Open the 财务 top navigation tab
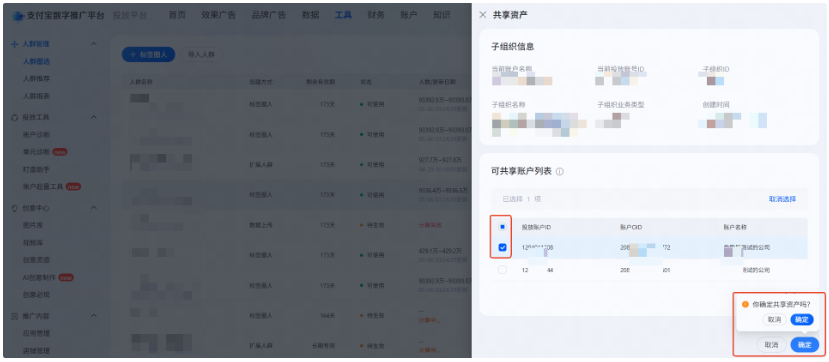 [x=376, y=15]
